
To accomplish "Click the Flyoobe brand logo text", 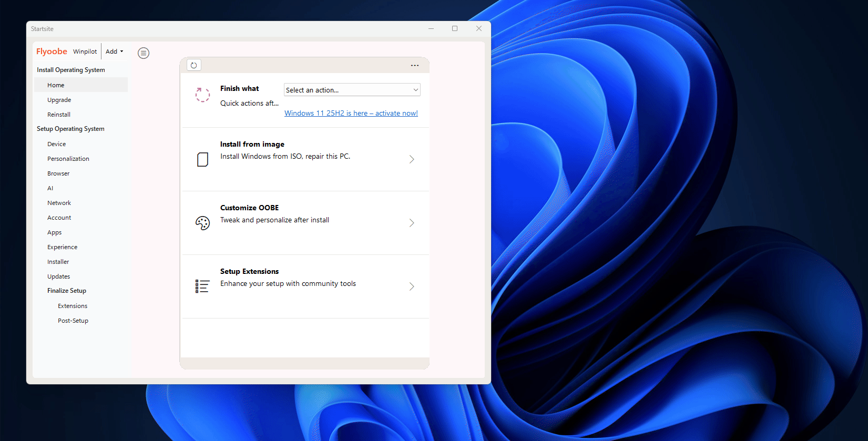I will (x=52, y=52).
